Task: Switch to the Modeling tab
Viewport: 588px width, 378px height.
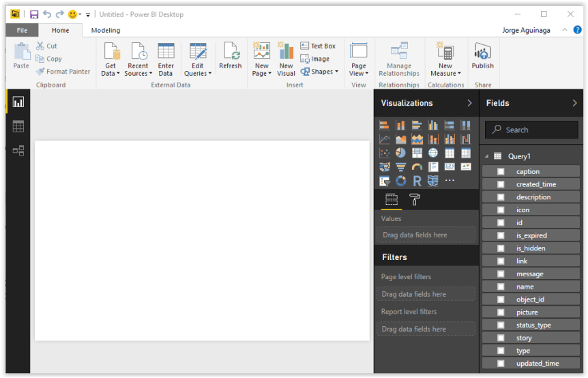Action: click(x=106, y=30)
